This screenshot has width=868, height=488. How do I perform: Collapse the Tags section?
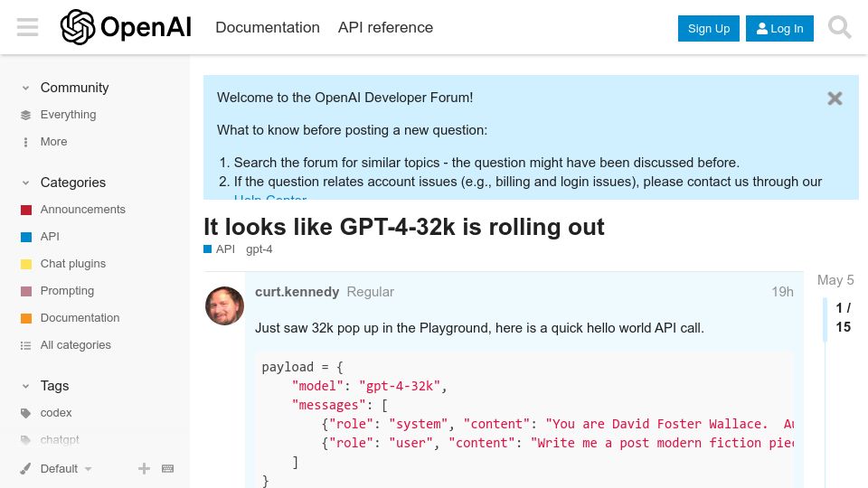tap(25, 386)
